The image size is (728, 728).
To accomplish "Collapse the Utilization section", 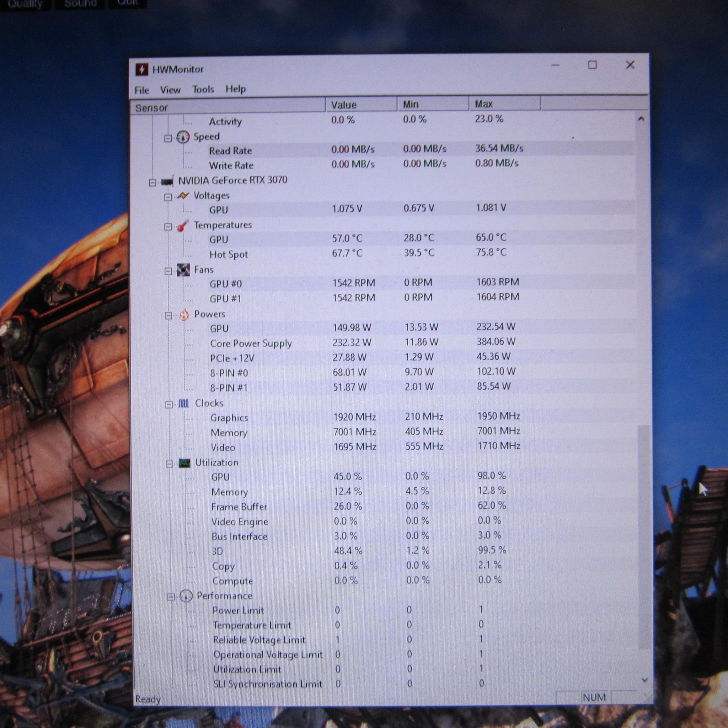I will [x=170, y=464].
